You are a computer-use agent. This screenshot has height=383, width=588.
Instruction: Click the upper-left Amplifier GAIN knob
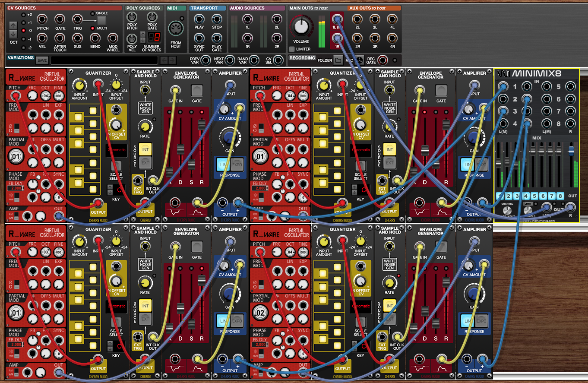[229, 138]
